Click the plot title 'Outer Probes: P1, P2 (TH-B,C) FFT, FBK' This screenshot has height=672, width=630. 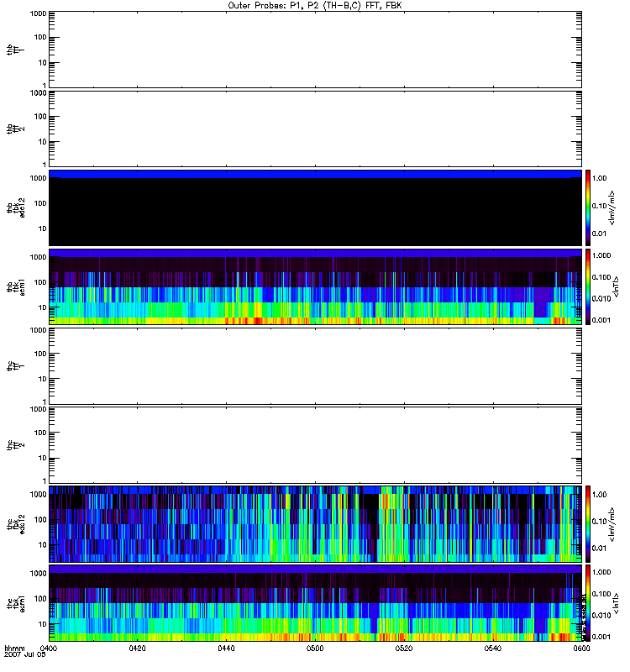click(315, 6)
